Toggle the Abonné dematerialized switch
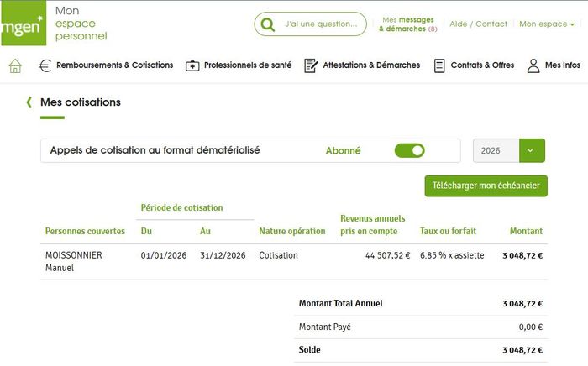 tap(410, 151)
